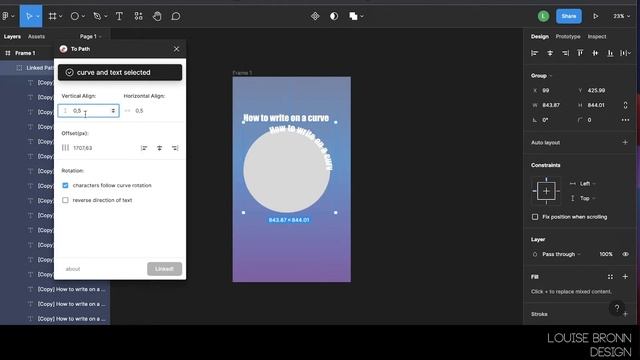Screen dimensions: 640x360
Task: Open the help question mark button
Action: [x=617, y=308]
